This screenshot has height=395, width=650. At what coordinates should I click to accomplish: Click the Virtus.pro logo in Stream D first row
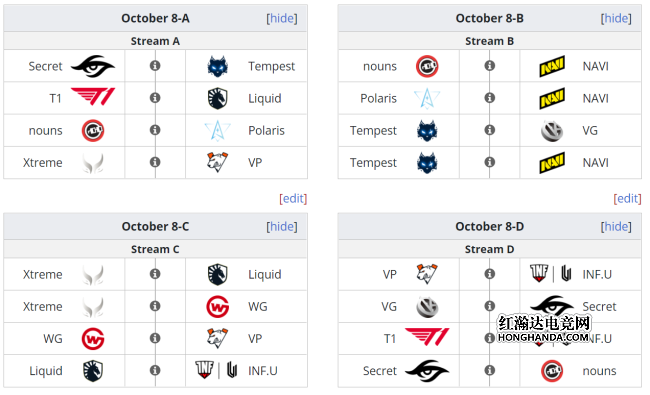427,274
